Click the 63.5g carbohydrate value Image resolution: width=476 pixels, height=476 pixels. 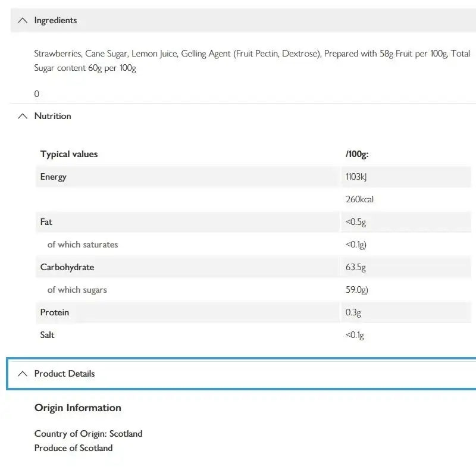(356, 267)
